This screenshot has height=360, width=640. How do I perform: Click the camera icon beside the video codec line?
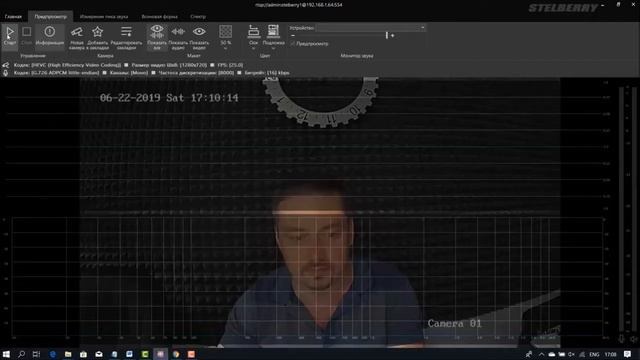tap(6, 65)
